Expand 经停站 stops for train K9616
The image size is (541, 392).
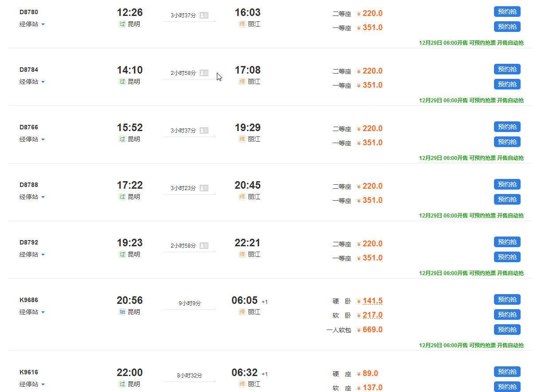click(x=32, y=384)
